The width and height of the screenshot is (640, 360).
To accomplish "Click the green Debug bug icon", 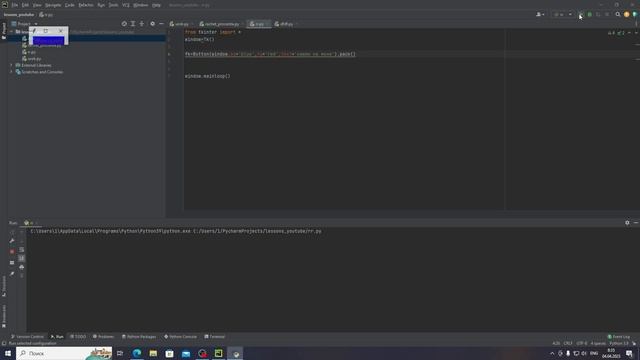I will (x=589, y=15).
